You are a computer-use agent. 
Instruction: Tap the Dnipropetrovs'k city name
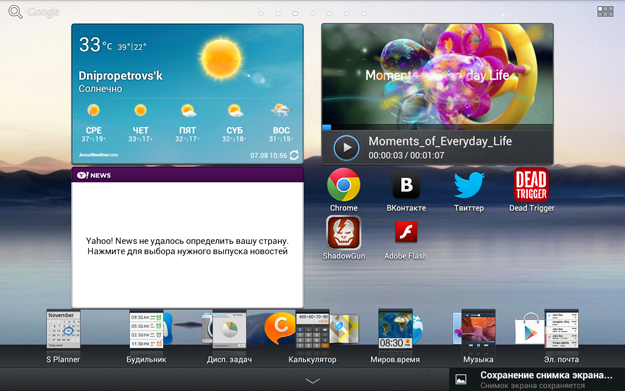coord(120,76)
